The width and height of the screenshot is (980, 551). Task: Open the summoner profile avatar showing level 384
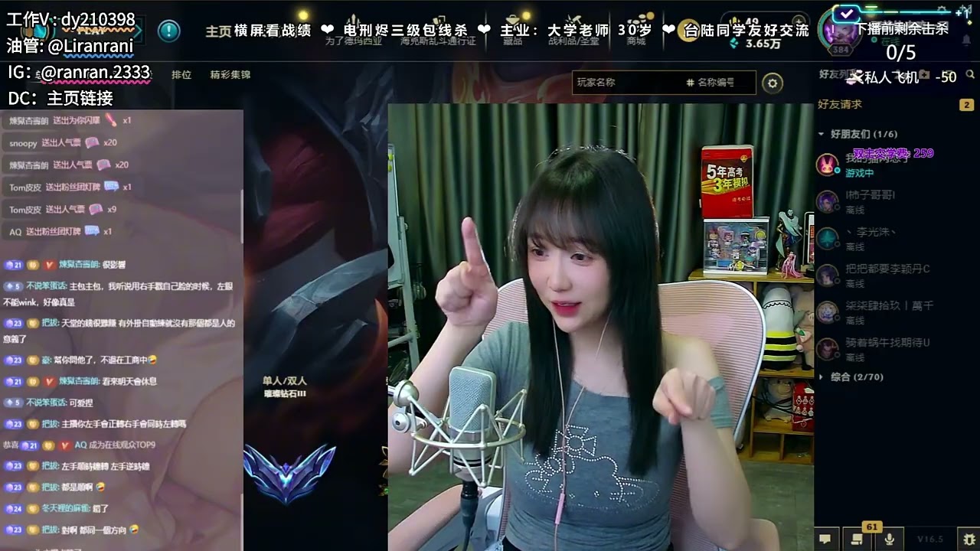(840, 32)
